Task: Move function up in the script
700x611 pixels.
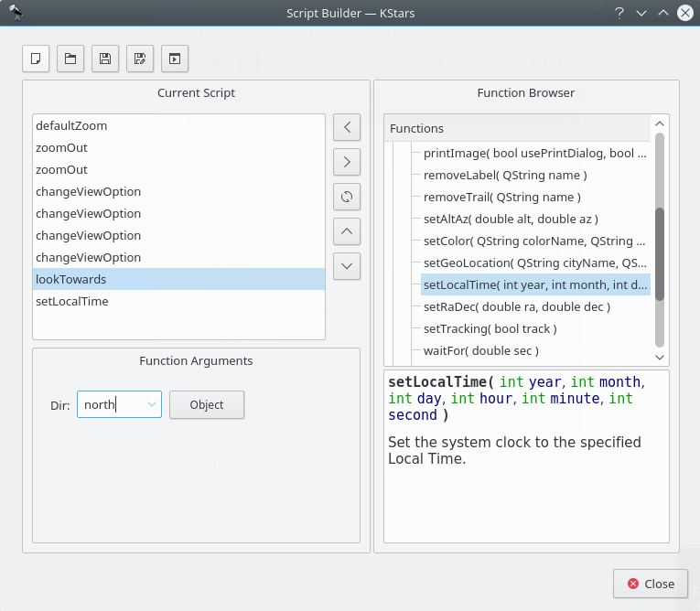Action: tap(347, 231)
